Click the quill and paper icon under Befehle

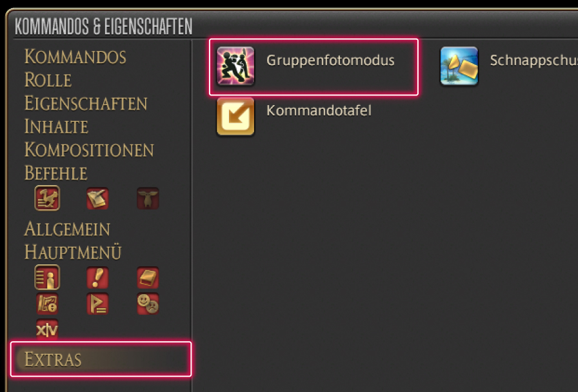pyautogui.click(x=97, y=198)
